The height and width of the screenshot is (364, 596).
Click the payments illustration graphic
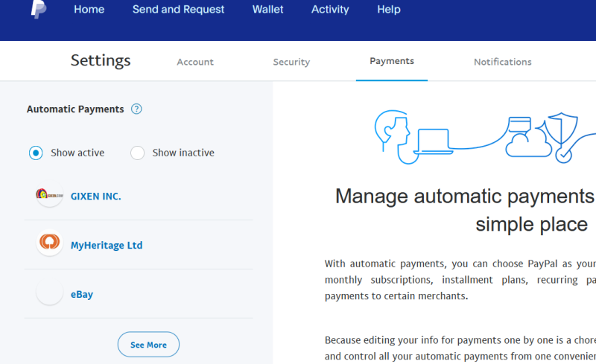[x=485, y=137]
